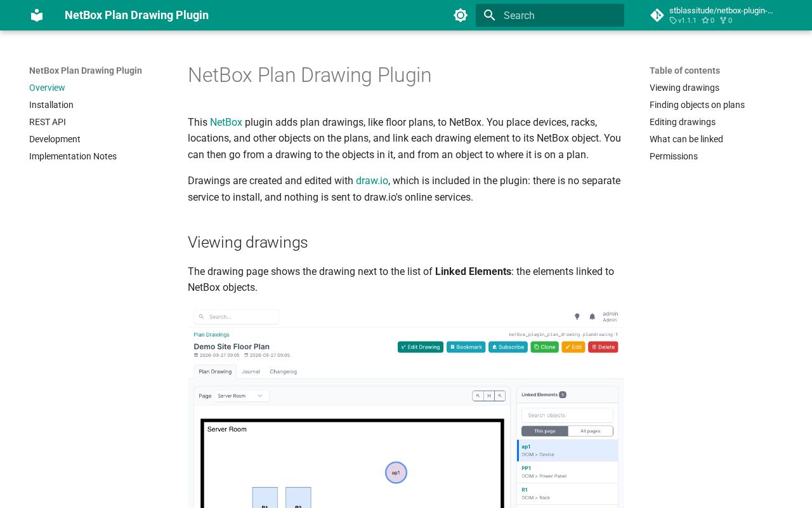Viewport: 812px width, 508px height.
Task: Follow the draw.io hyperlink
Action: (x=372, y=180)
